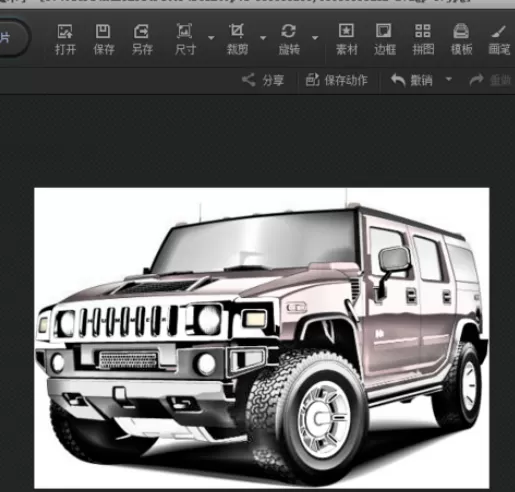
Task: Open the 拼图 (Collage) tool
Action: tap(423, 39)
